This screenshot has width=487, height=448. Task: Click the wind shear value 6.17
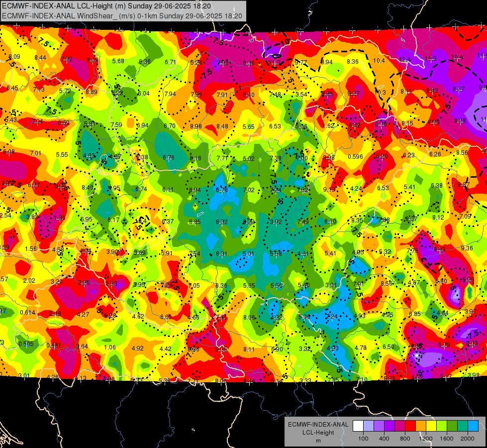[x=114, y=220]
